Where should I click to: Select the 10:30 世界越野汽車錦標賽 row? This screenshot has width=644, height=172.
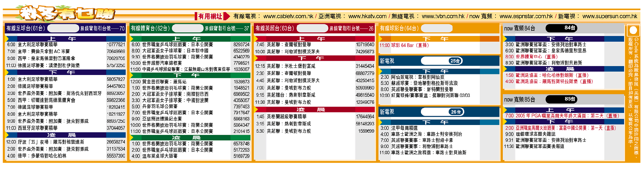(190, 63)
